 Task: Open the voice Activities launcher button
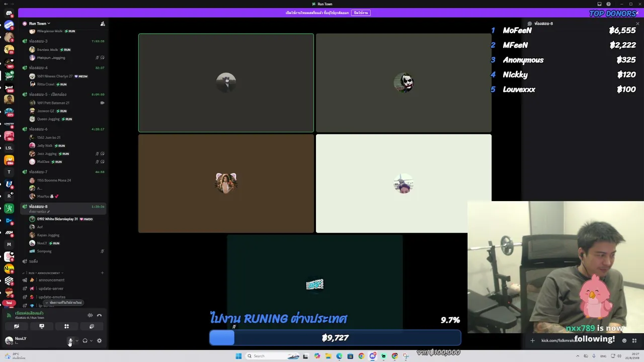(x=66, y=326)
